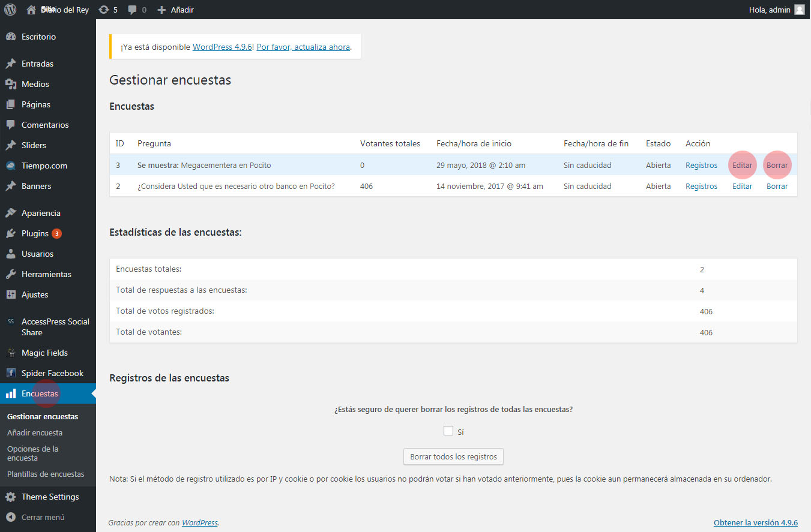
Task: Collapse the sidebar with Cerrar menú
Action: coord(42,517)
